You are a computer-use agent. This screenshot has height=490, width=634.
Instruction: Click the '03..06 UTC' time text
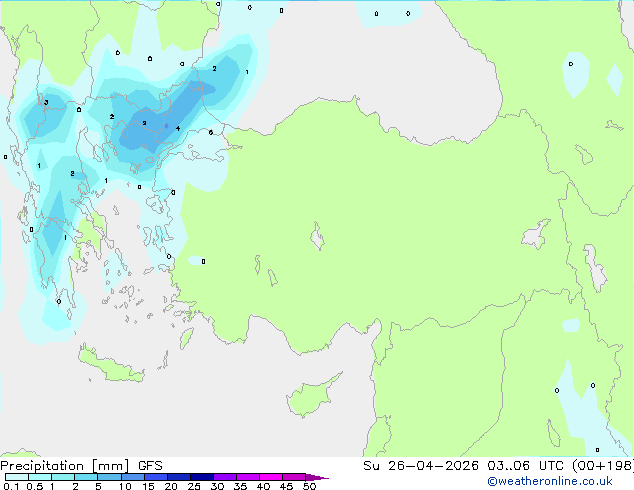525,466
